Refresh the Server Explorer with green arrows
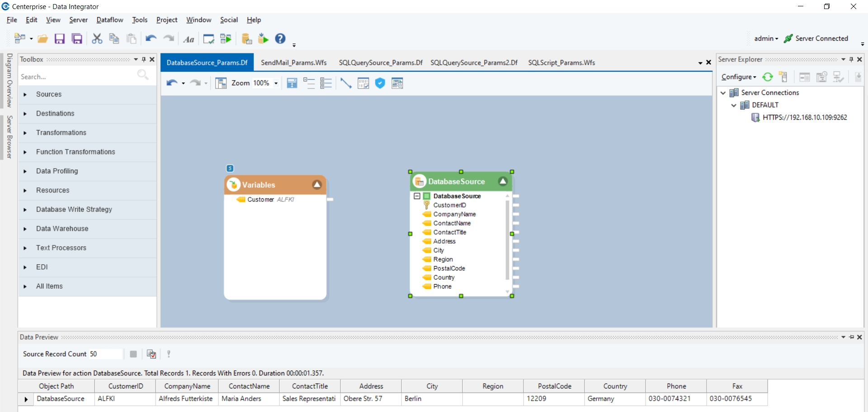 click(767, 77)
